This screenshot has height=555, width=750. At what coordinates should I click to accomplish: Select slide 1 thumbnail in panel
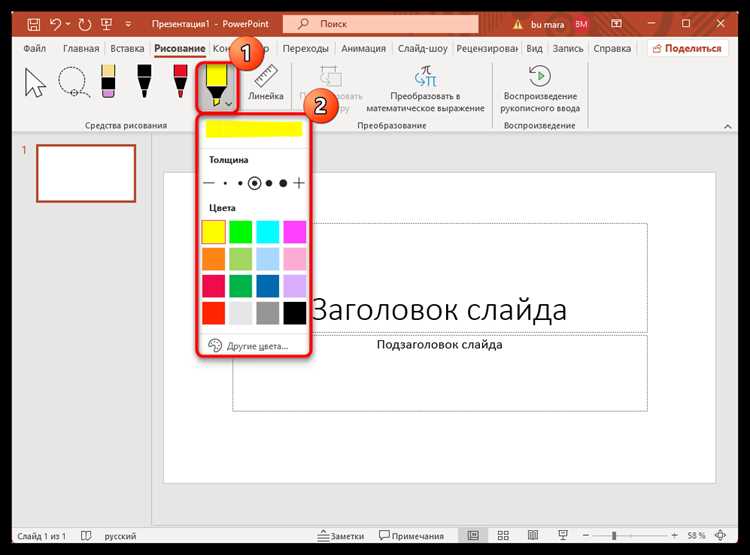pyautogui.click(x=86, y=173)
